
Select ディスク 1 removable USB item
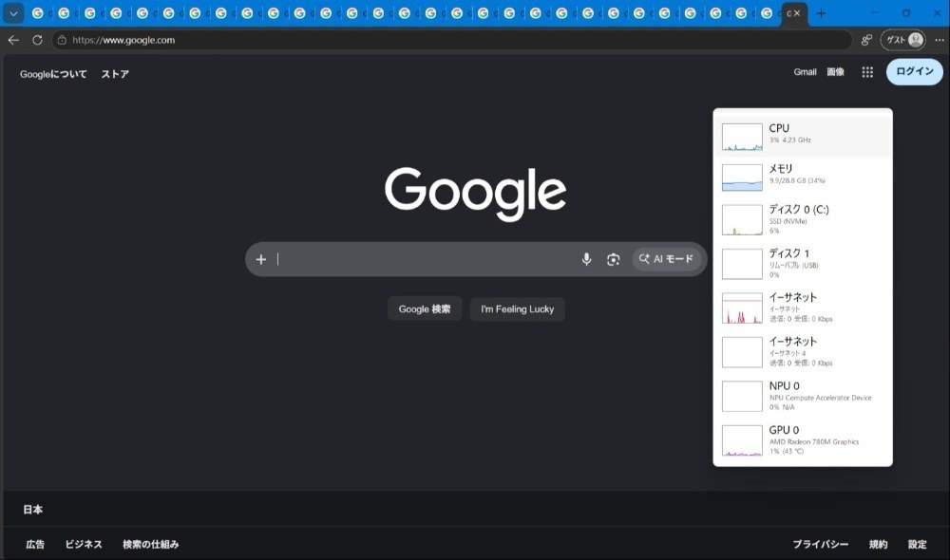tap(803, 263)
